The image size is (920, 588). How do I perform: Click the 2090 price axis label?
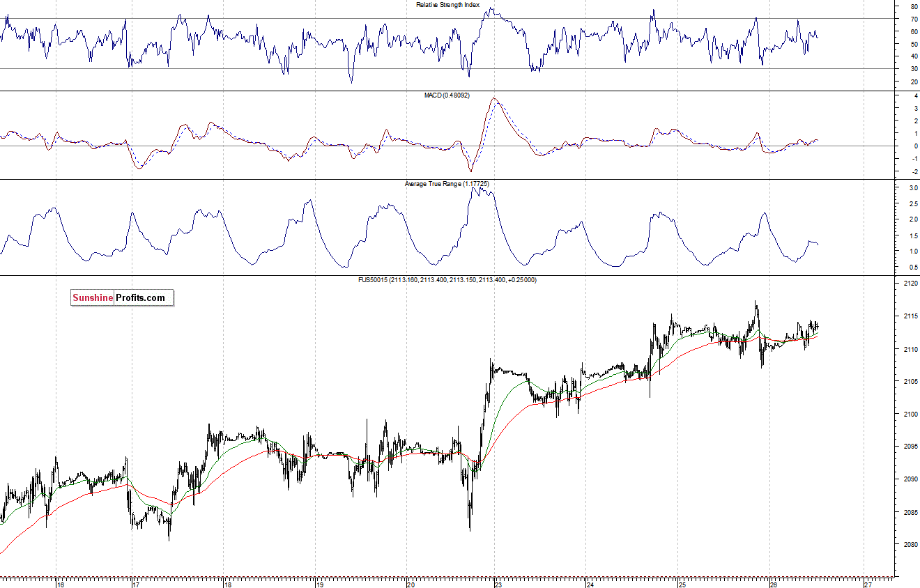point(910,479)
